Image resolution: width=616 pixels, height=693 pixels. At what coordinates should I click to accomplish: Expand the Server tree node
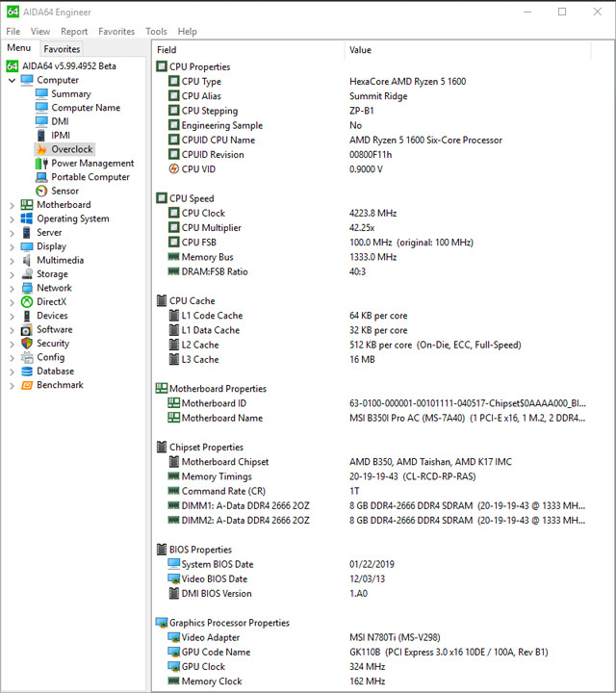click(x=12, y=233)
